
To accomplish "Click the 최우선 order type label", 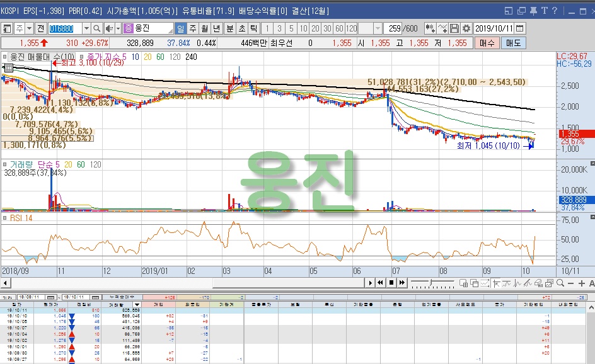I will pyautogui.click(x=281, y=43).
